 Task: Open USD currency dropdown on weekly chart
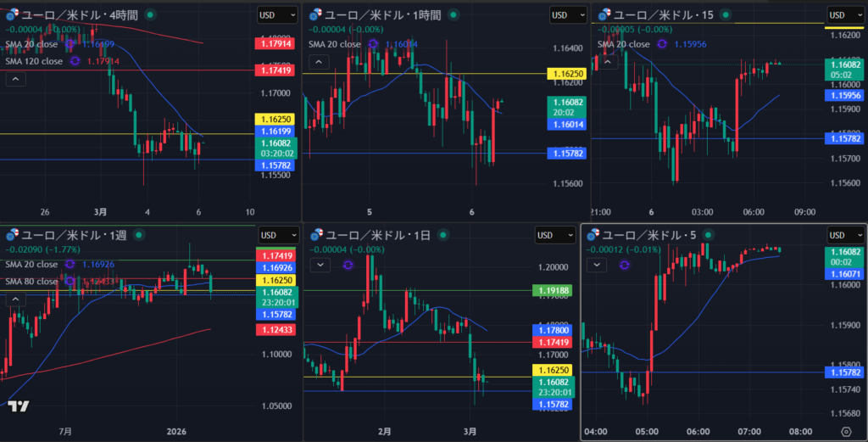tap(278, 235)
